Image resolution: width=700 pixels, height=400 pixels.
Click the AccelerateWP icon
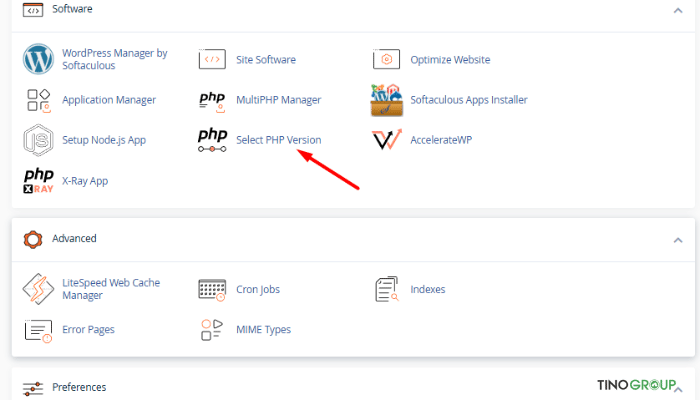tap(387, 139)
